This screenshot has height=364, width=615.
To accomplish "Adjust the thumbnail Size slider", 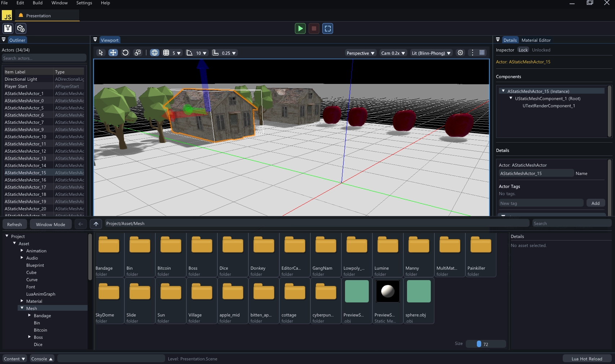I will click(486, 344).
